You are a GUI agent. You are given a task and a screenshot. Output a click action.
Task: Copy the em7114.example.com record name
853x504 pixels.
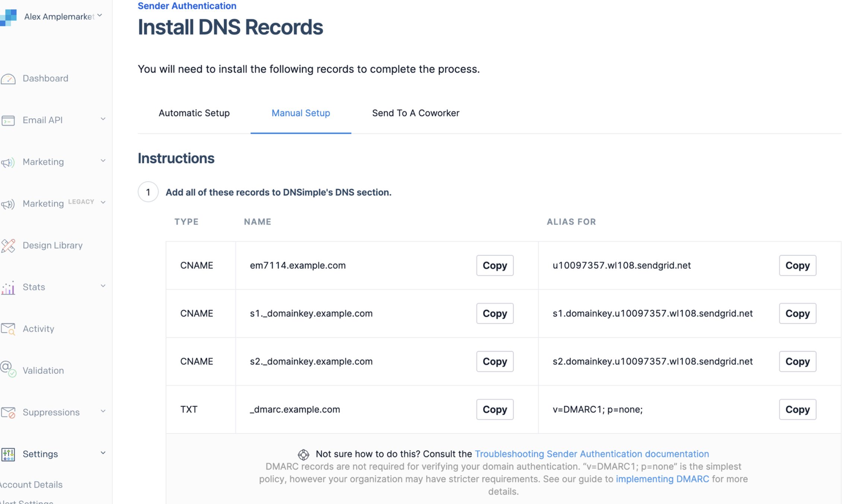494,265
